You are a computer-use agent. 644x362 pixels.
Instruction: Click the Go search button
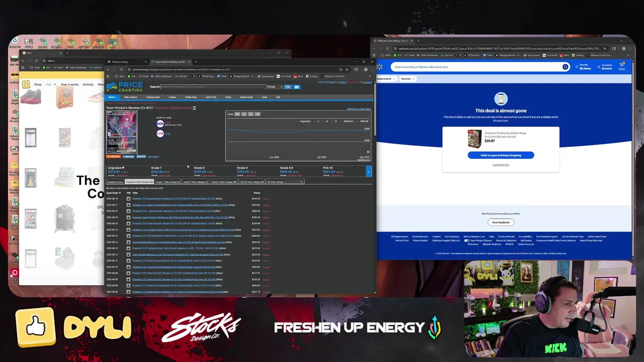(288, 86)
